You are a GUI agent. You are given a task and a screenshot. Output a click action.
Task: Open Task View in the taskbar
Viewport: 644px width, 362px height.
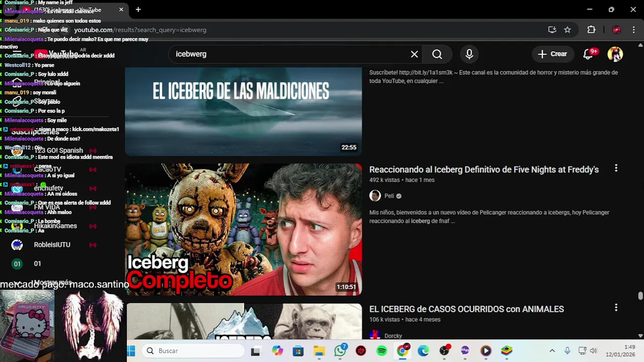pos(256,351)
